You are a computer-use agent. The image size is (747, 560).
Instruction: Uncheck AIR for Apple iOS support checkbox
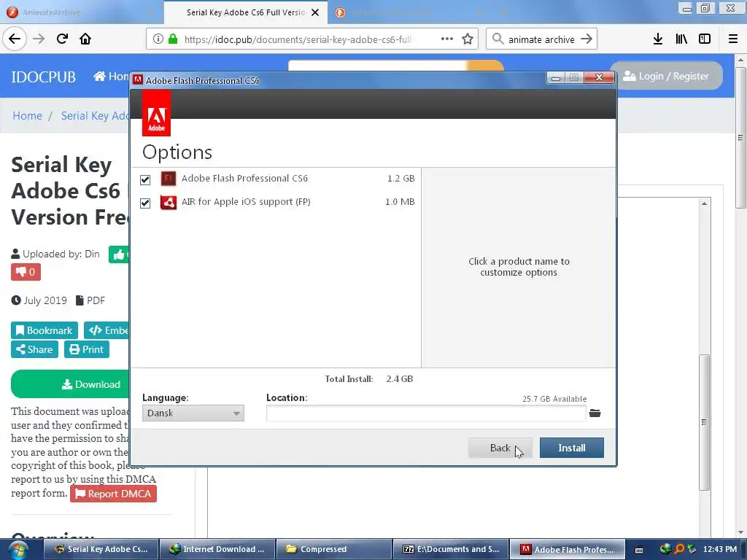tap(145, 203)
